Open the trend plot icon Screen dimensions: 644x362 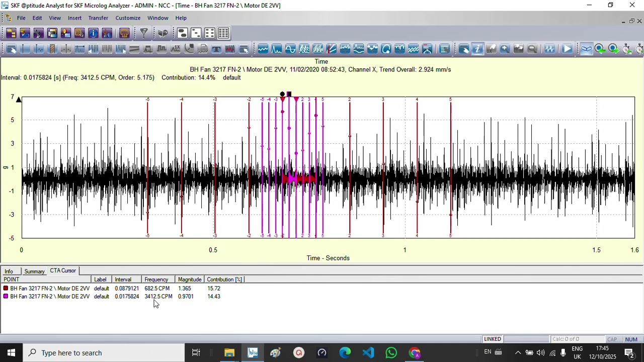[x=263, y=49]
